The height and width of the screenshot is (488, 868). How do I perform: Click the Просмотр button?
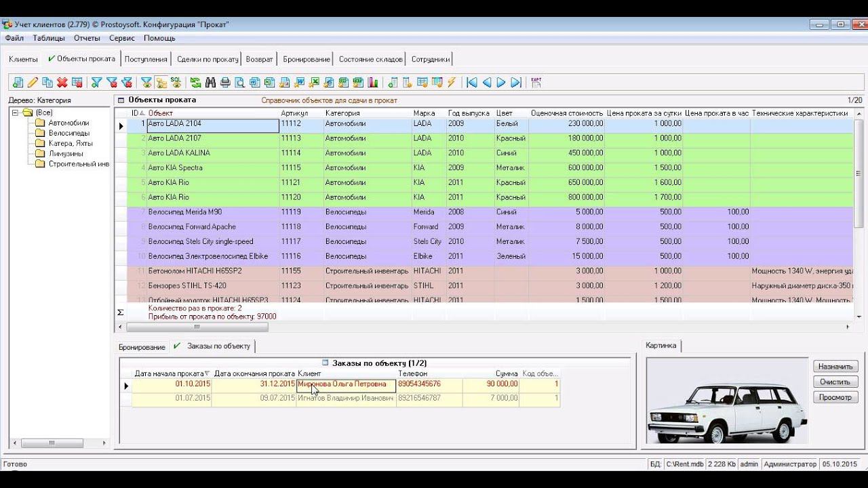(x=835, y=398)
